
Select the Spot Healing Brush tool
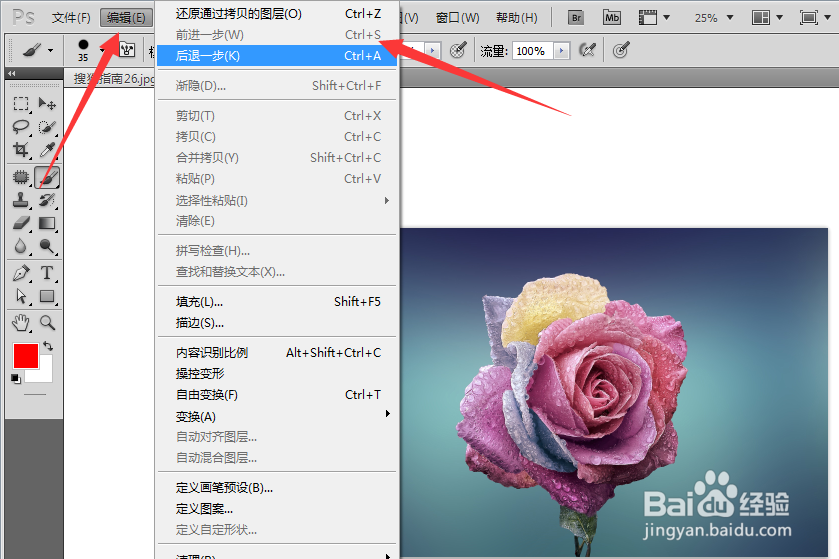tap(21, 177)
